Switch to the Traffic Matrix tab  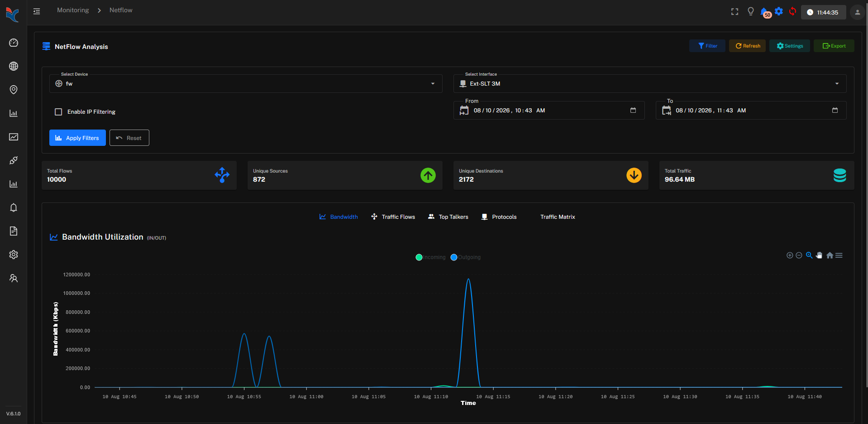(x=558, y=217)
